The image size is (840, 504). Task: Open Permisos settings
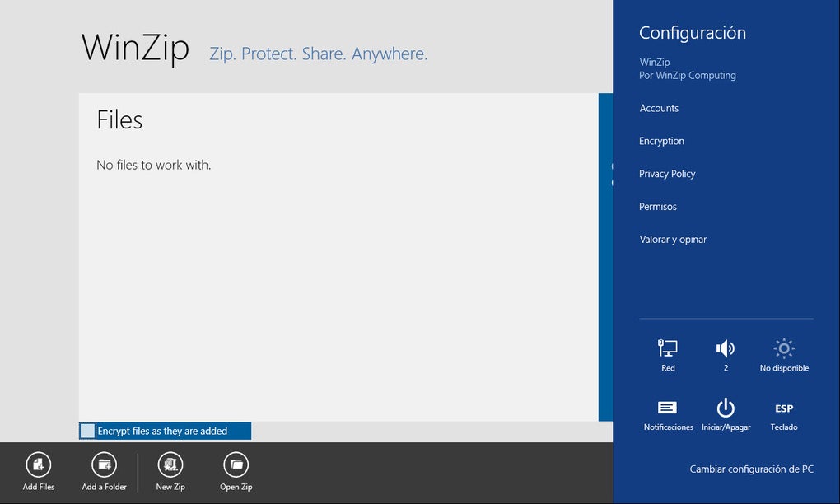(657, 206)
